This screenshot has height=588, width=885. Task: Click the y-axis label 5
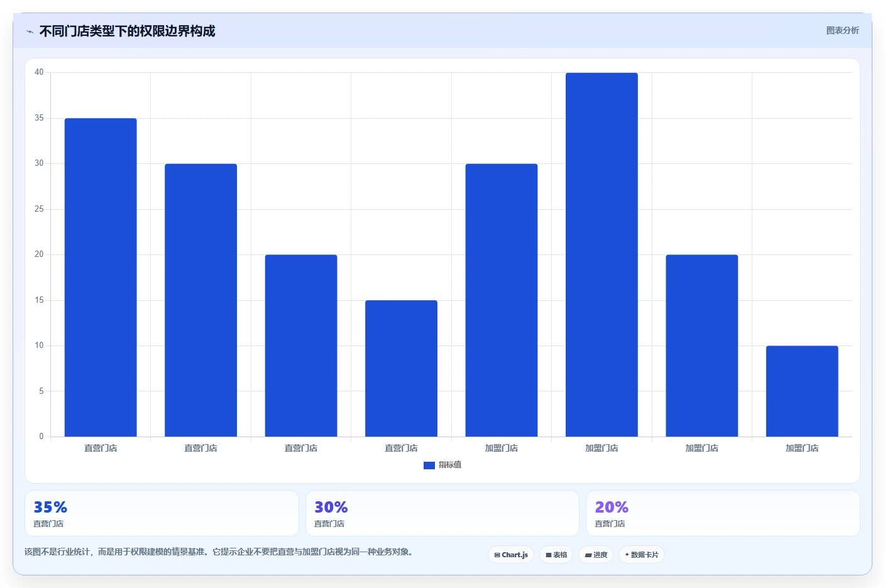(41, 391)
